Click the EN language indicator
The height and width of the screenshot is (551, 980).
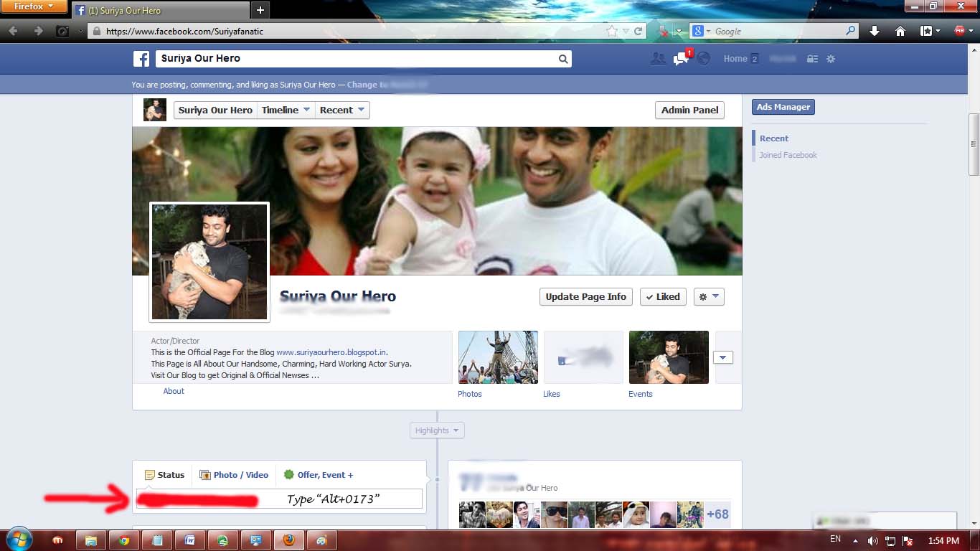click(x=835, y=539)
